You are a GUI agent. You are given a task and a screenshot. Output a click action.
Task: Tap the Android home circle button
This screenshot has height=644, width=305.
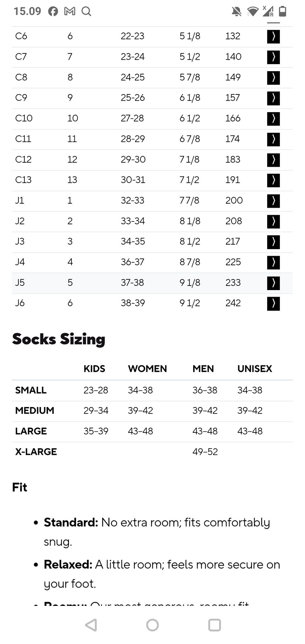[152, 625]
